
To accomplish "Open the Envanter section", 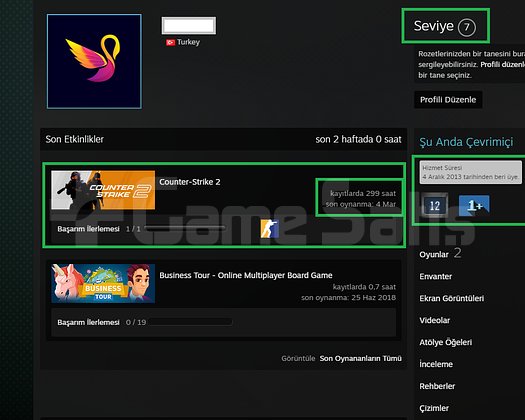I will point(436,276).
